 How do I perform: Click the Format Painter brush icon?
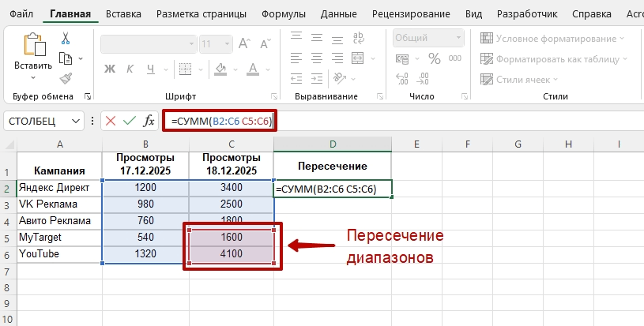coord(66,78)
